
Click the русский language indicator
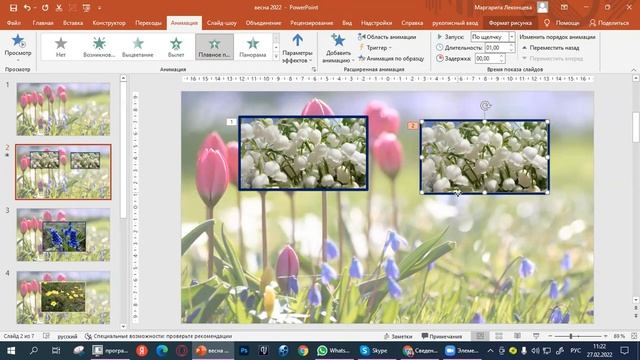pyautogui.click(x=67, y=336)
